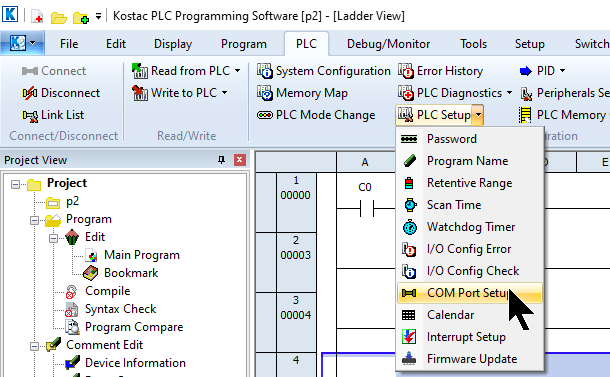Viewport: 610px width, 377px height.
Task: Create new project from quick access icon
Action: click(37, 17)
